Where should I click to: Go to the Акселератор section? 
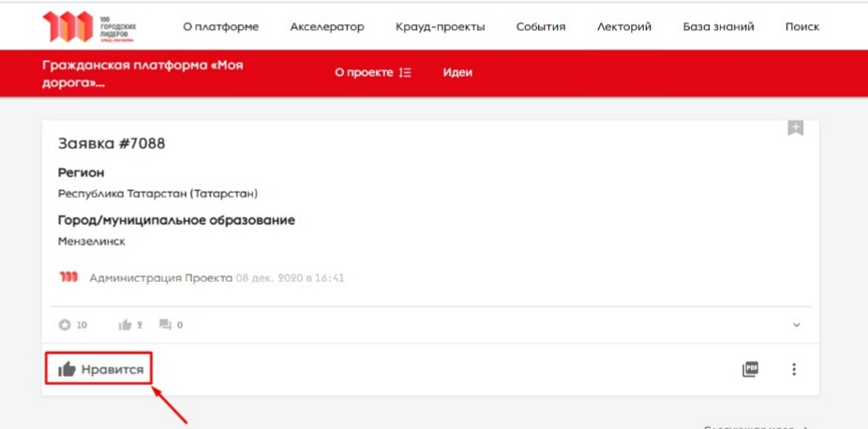(x=327, y=27)
